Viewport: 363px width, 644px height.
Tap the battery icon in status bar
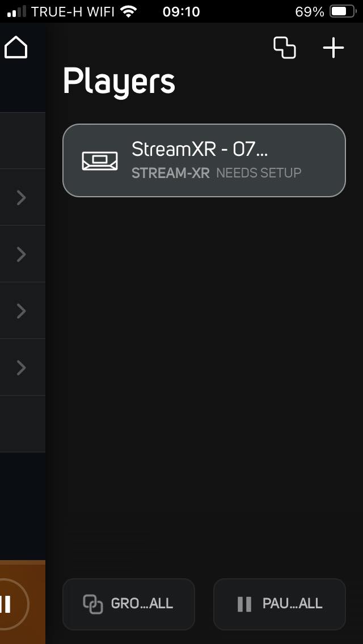343,11
